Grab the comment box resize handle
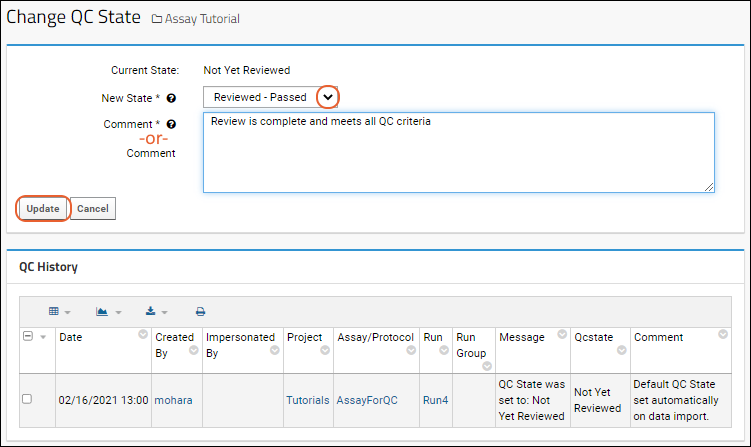This screenshot has width=751, height=447. pos(709,187)
